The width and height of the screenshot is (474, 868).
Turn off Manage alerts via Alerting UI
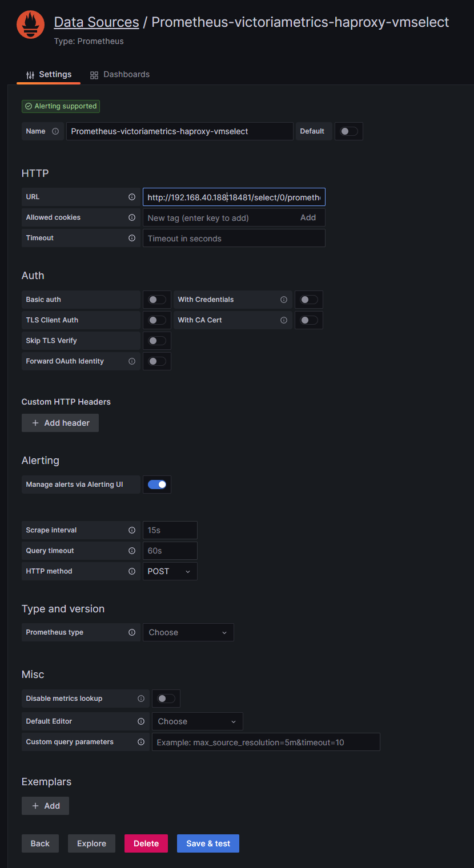coord(157,485)
